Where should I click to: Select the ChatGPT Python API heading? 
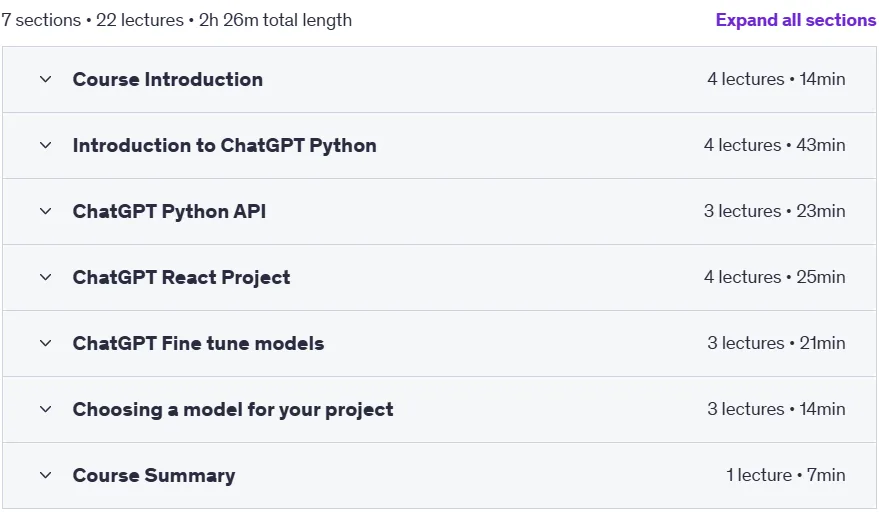pyautogui.click(x=169, y=211)
